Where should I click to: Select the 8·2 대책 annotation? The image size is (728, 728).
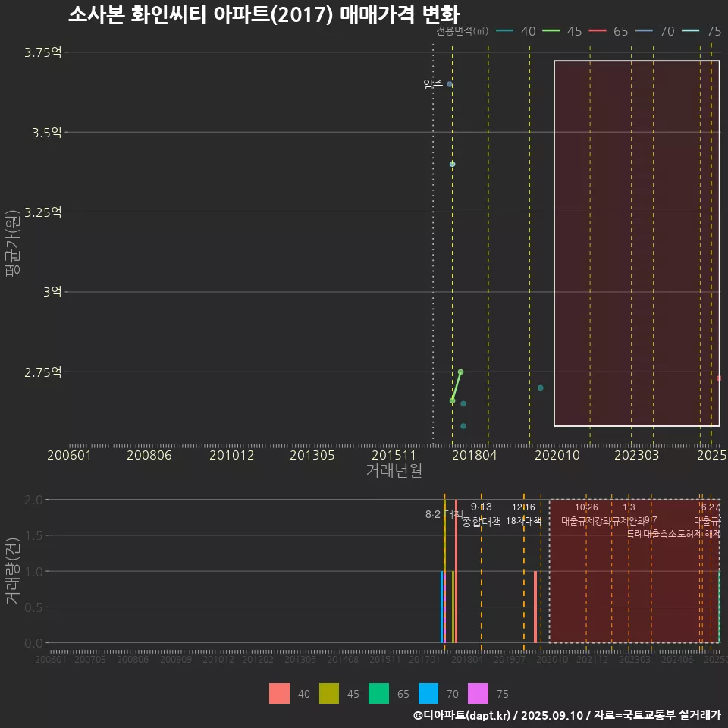444,514
